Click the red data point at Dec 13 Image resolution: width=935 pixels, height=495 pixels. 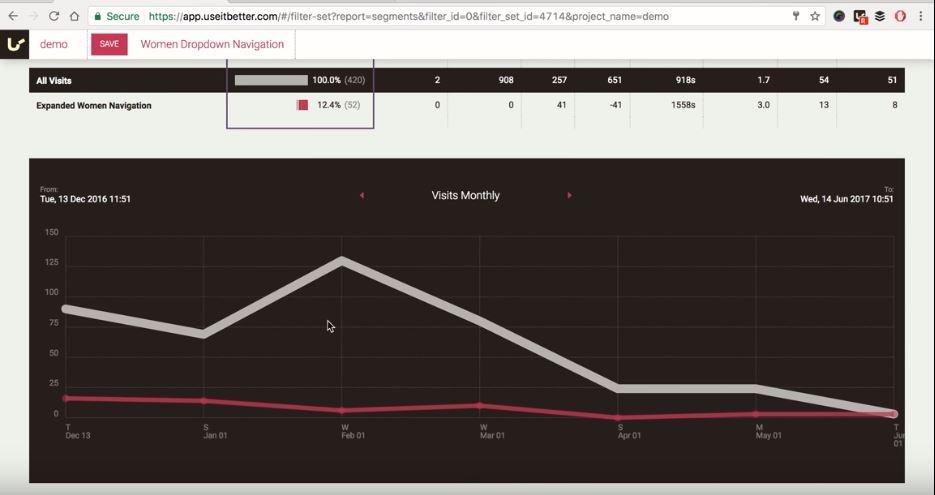tap(66, 398)
